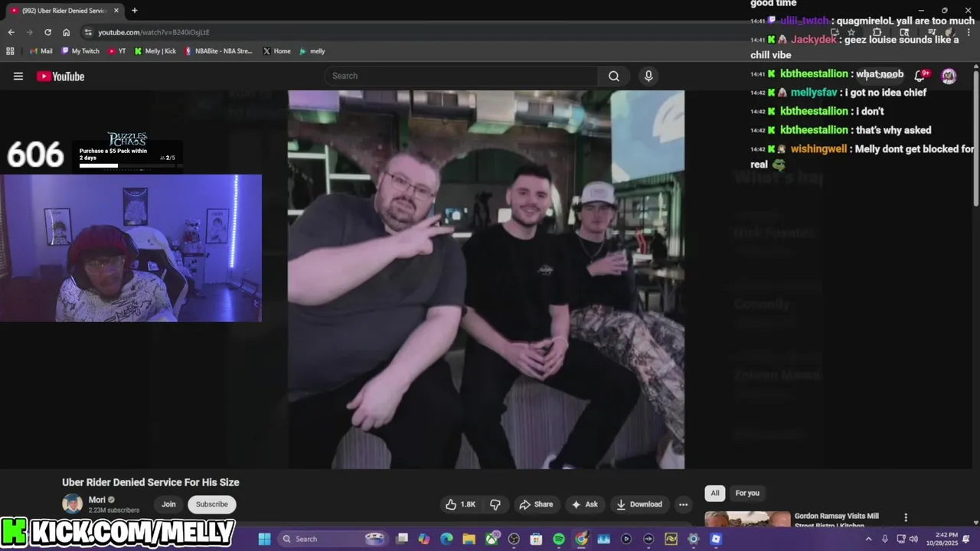The height and width of the screenshot is (551, 980).
Task: Open the browser apps grid shortcut
Action: 10,51
